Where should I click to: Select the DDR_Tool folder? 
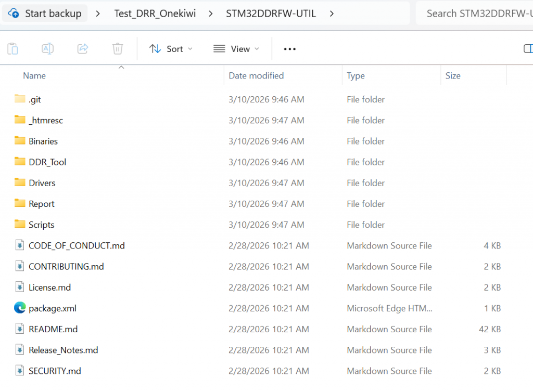tap(47, 162)
